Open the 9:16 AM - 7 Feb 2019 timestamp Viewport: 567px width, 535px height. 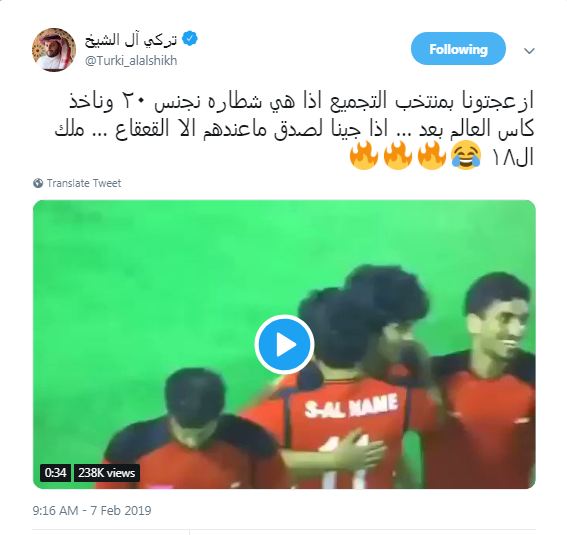click(x=92, y=510)
